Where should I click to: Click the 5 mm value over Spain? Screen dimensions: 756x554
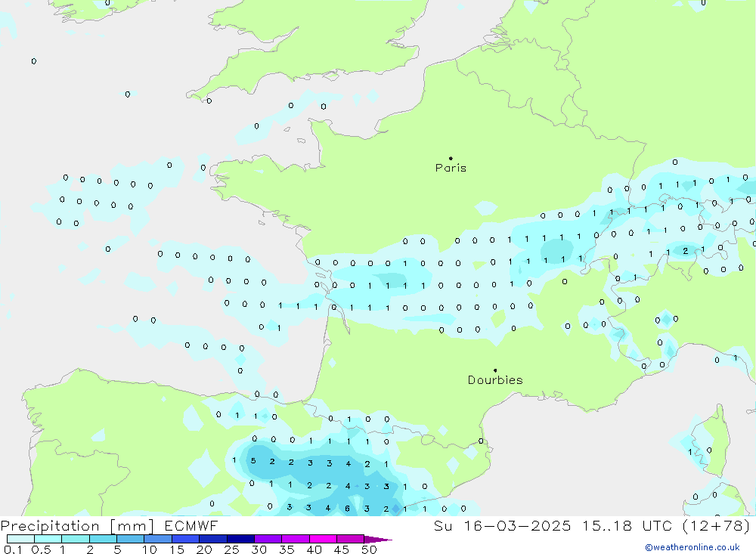point(253,461)
